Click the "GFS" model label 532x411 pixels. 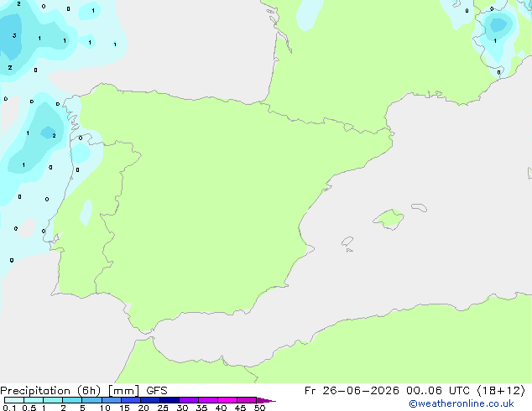(x=157, y=391)
